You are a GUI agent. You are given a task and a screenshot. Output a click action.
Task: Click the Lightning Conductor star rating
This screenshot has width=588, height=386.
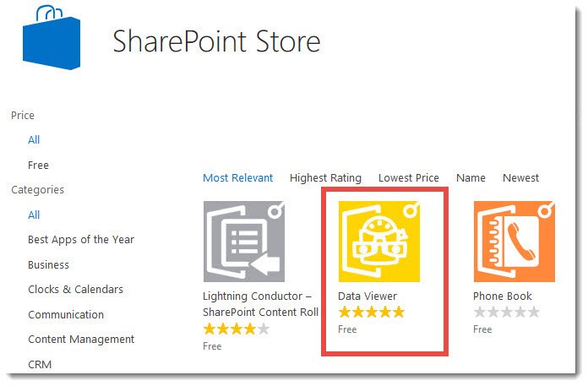pyautogui.click(x=236, y=329)
